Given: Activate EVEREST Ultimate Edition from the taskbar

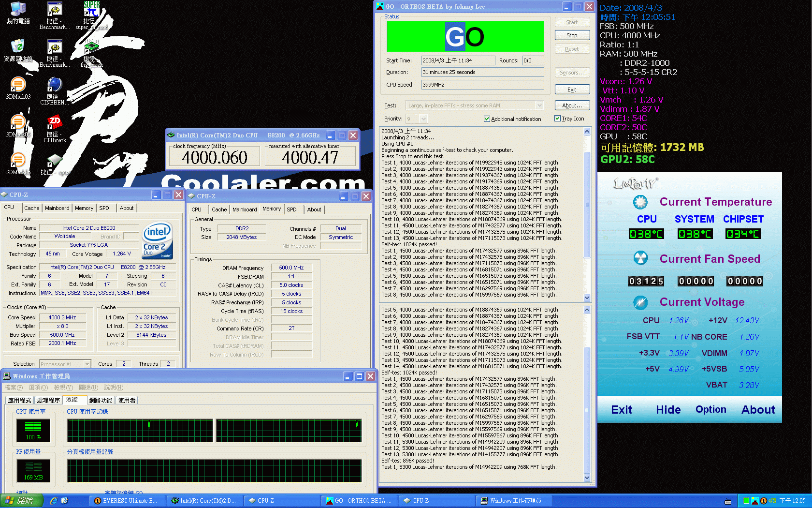Looking at the screenshot, I should click(x=127, y=501).
